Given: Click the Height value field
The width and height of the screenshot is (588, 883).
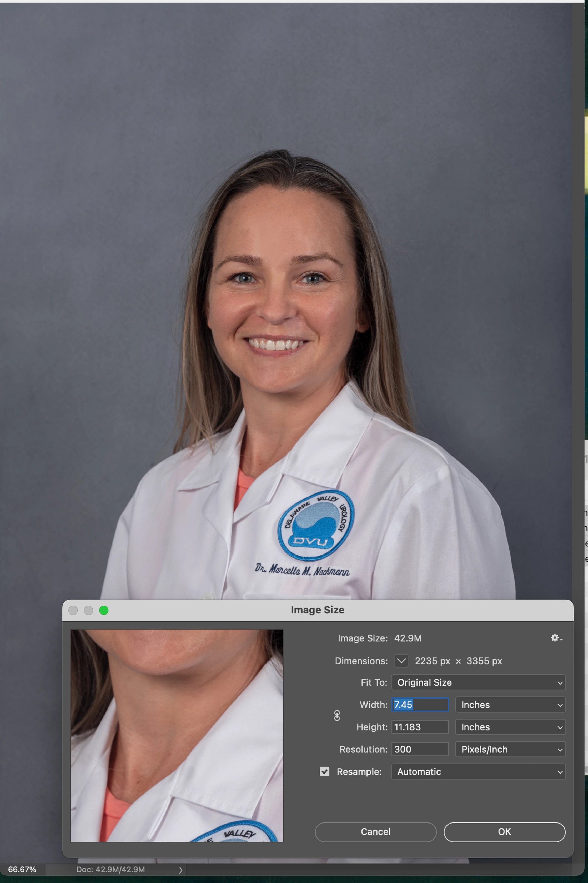Looking at the screenshot, I should [420, 727].
